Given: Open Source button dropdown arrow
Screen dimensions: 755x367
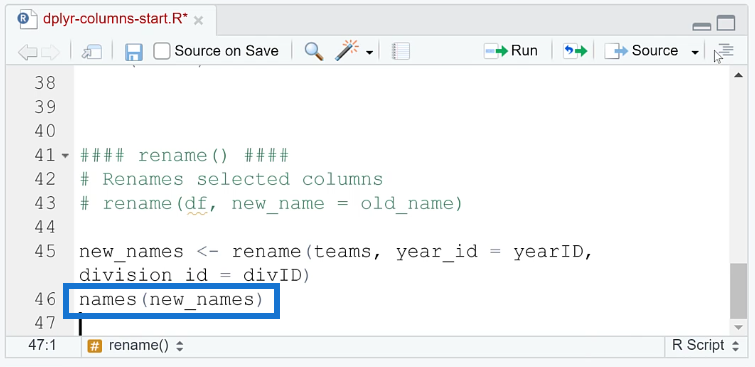Looking at the screenshot, I should tap(695, 52).
